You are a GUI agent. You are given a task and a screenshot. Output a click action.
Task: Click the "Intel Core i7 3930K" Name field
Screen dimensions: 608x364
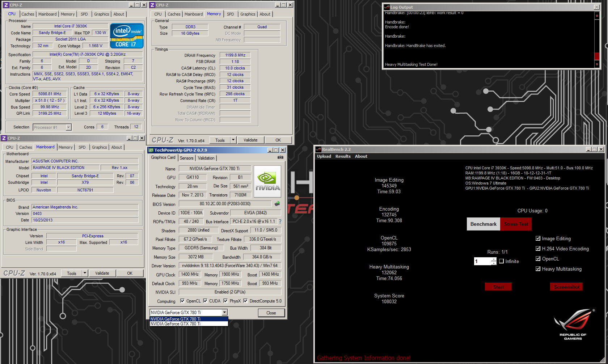point(71,26)
